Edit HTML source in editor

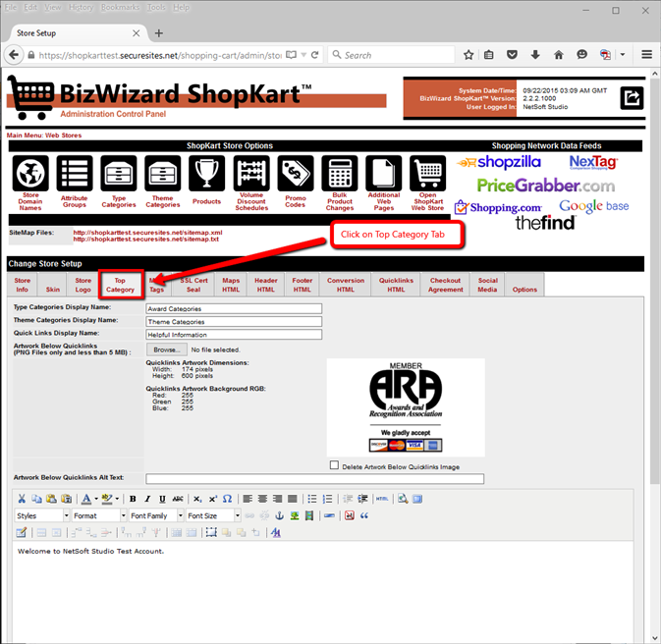[x=382, y=499]
